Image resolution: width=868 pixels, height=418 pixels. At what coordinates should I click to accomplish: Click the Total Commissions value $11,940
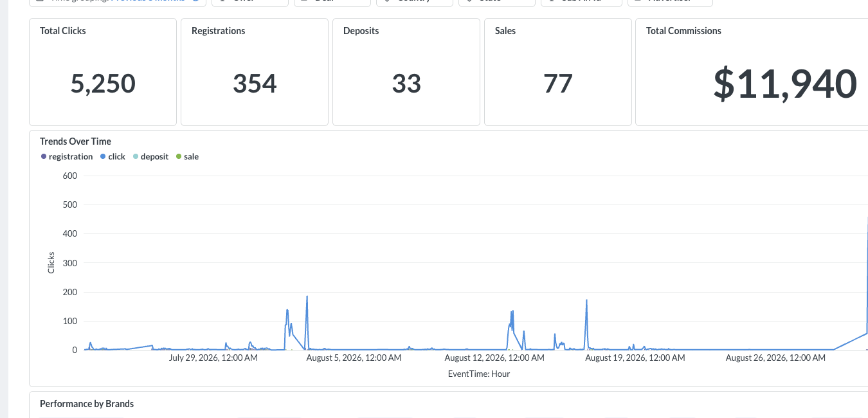[785, 84]
